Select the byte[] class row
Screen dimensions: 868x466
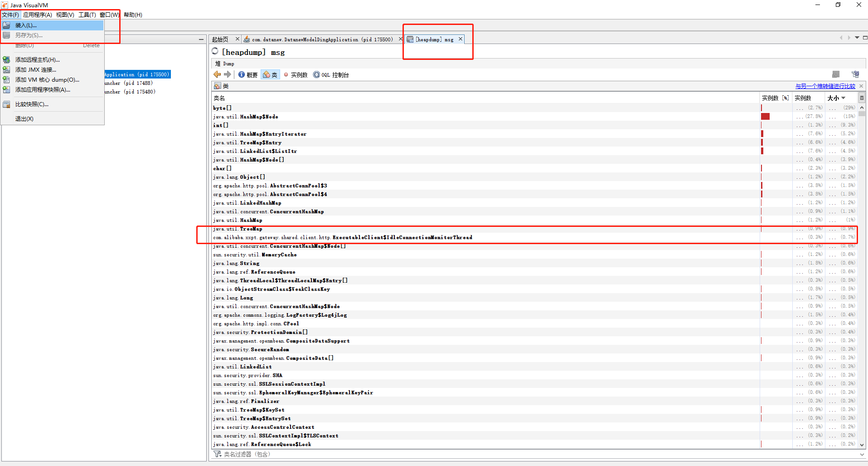[x=534, y=108]
